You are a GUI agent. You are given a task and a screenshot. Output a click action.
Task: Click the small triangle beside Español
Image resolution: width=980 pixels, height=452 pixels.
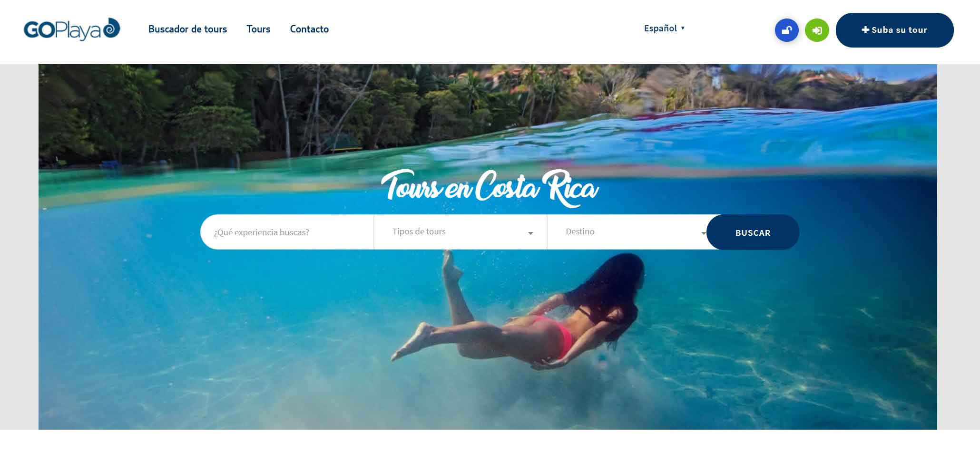683,28
